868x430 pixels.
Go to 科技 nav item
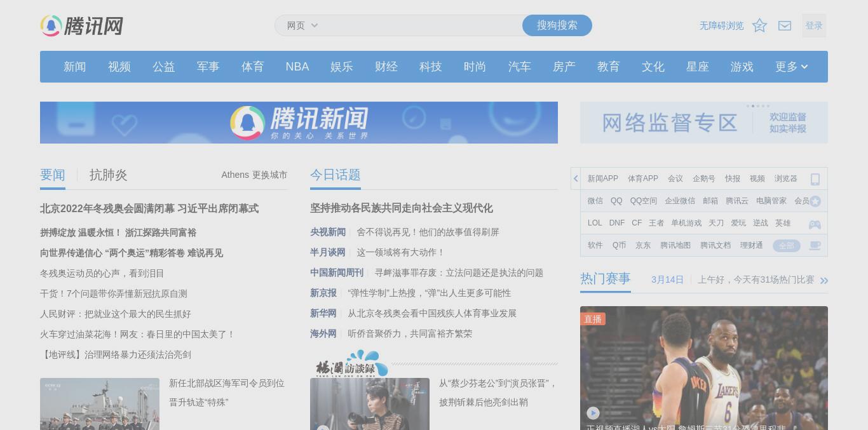431,67
